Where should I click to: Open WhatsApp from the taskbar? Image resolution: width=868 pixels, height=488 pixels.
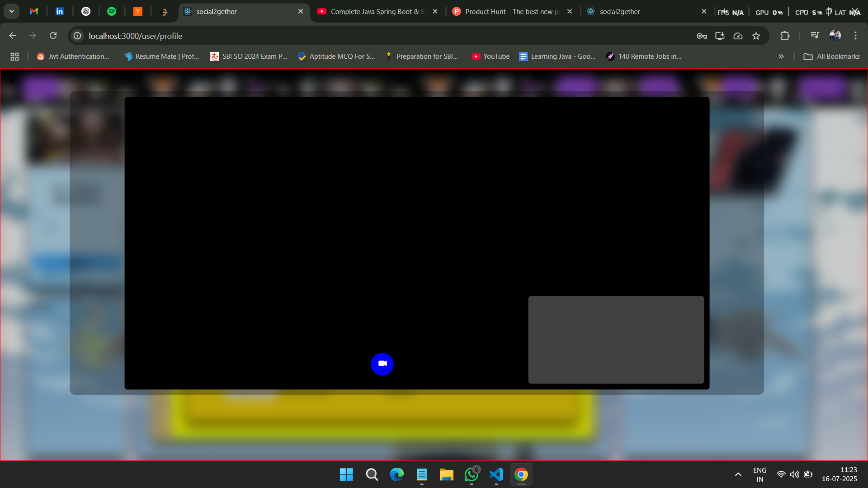click(x=471, y=474)
